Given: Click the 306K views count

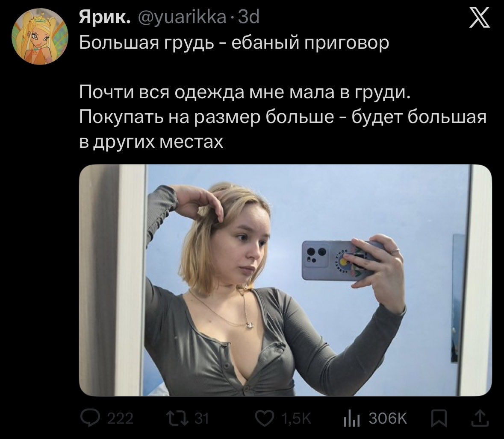Looking at the screenshot, I should point(388,419).
